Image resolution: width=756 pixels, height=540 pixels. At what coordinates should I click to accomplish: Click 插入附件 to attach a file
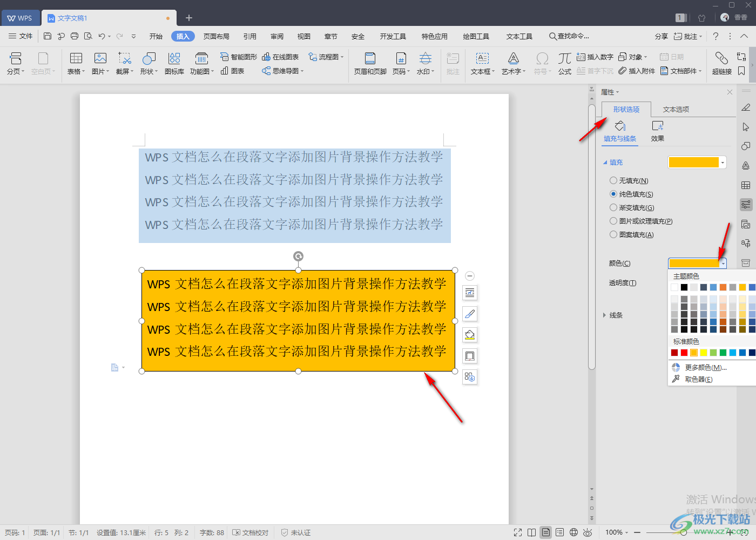[637, 71]
